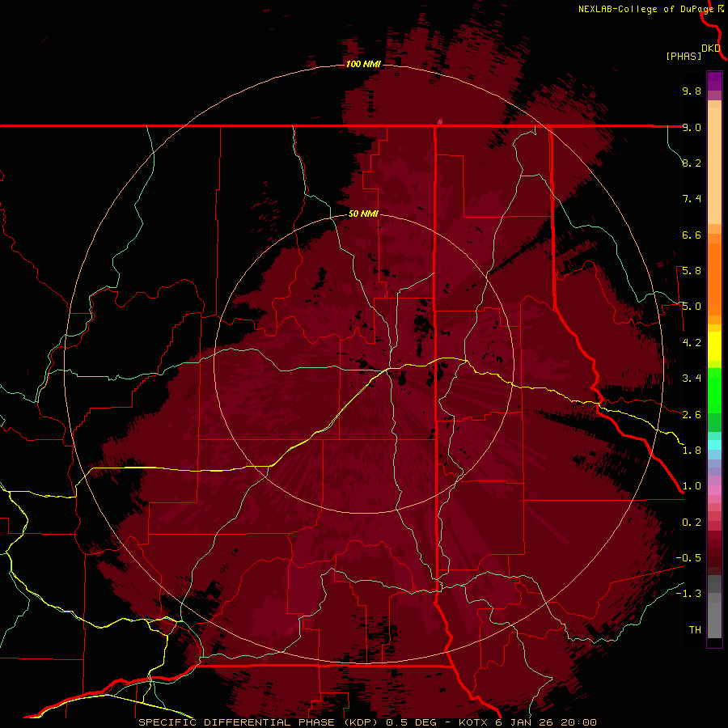Image resolution: width=728 pixels, height=728 pixels.
Task: Click the 0.2 value on color scale
Action: tap(692, 523)
